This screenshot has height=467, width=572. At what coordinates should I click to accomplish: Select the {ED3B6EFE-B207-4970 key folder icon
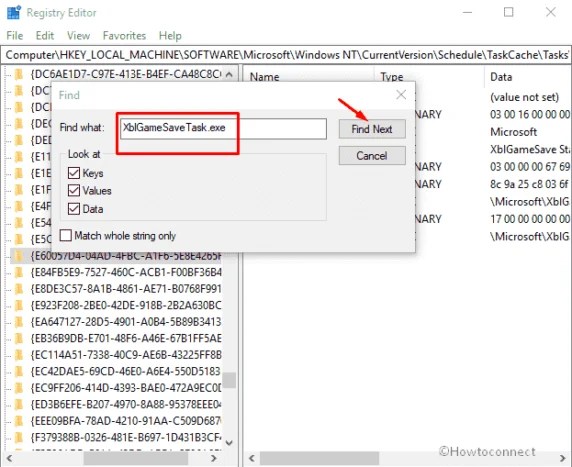tap(18, 405)
